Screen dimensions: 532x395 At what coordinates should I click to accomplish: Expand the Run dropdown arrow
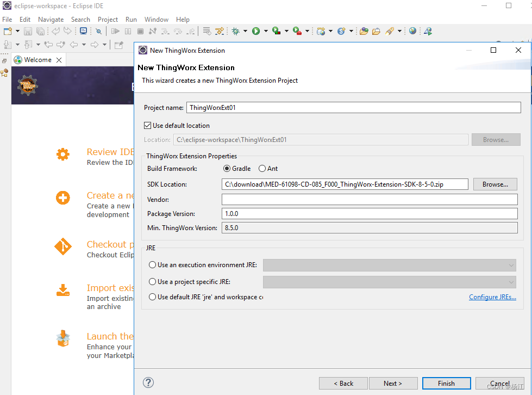(x=266, y=31)
